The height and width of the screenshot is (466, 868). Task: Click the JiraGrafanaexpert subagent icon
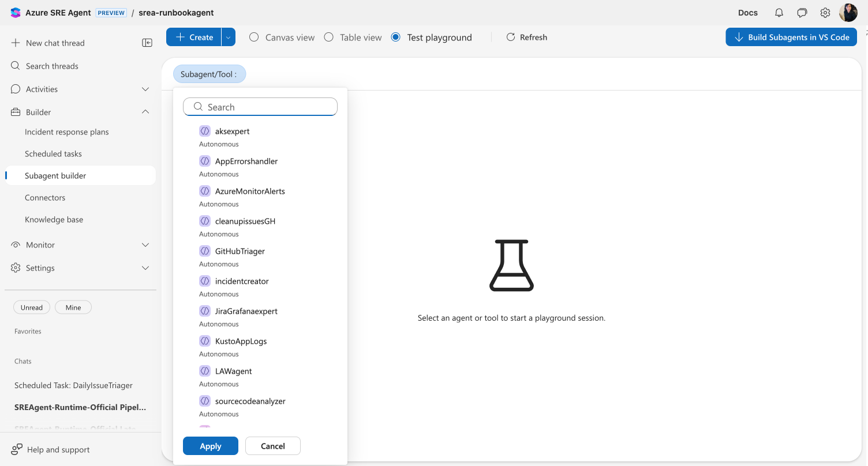coord(204,311)
